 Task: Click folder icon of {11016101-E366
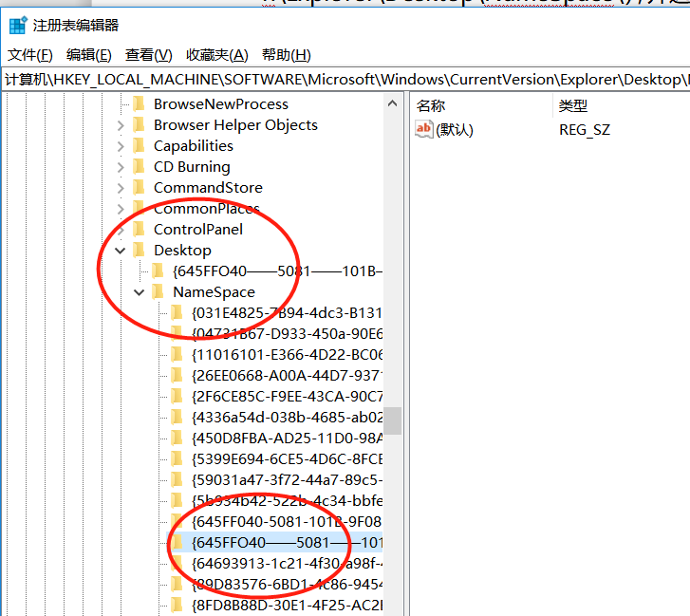pos(177,354)
